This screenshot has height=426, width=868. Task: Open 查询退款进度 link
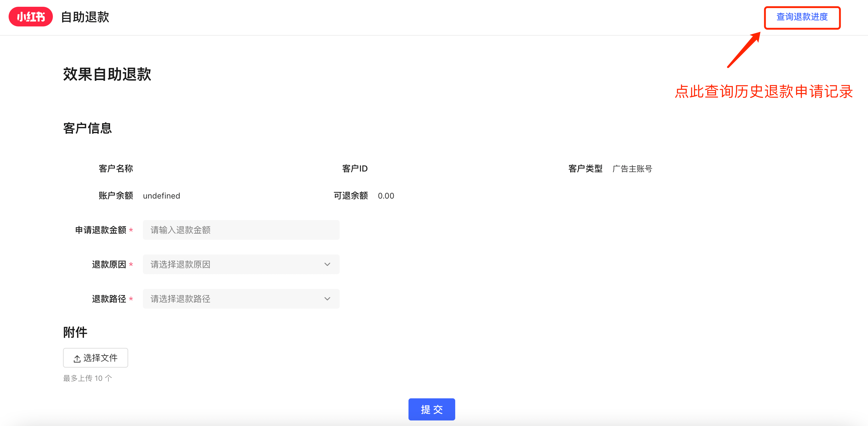click(x=802, y=17)
